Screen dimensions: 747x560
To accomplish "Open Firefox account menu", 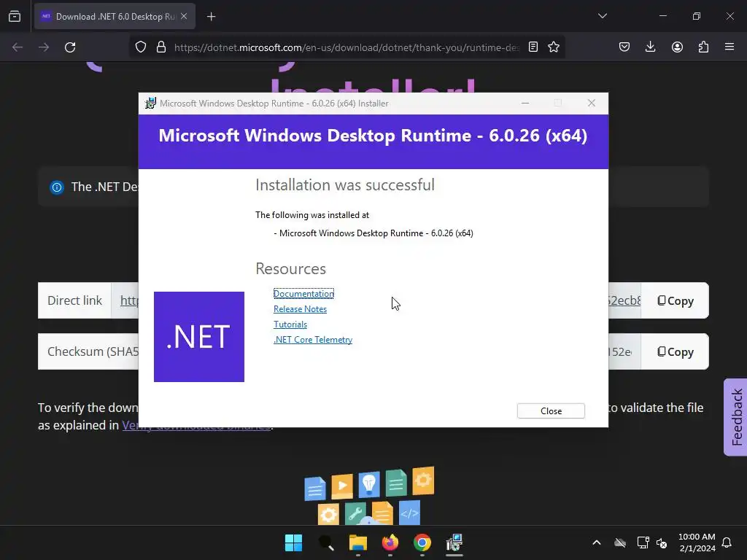I will tap(677, 47).
